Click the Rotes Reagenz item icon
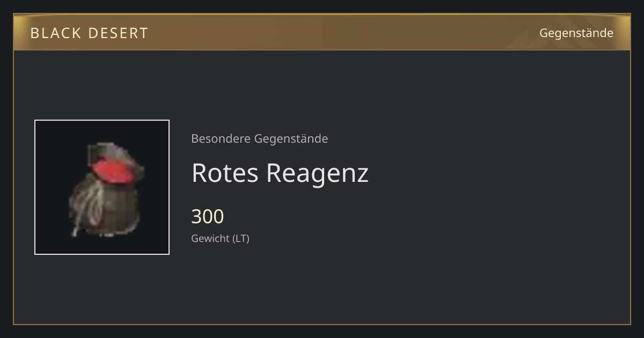The width and height of the screenshot is (644, 338). tap(102, 187)
